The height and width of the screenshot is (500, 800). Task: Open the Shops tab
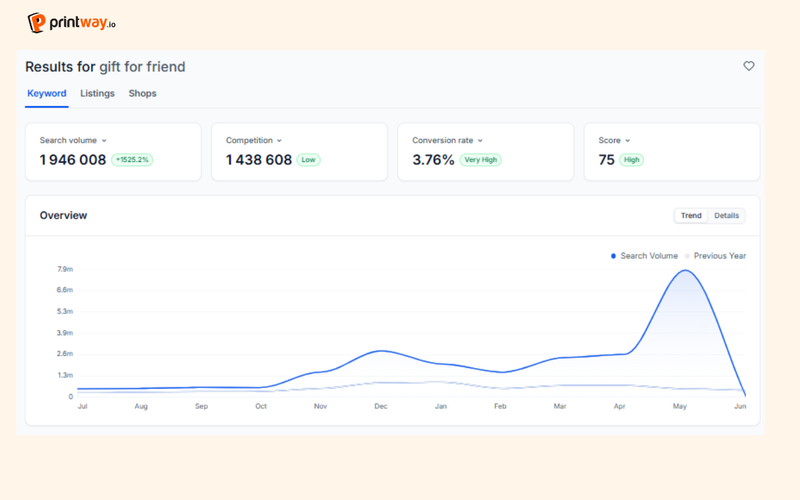coord(142,93)
